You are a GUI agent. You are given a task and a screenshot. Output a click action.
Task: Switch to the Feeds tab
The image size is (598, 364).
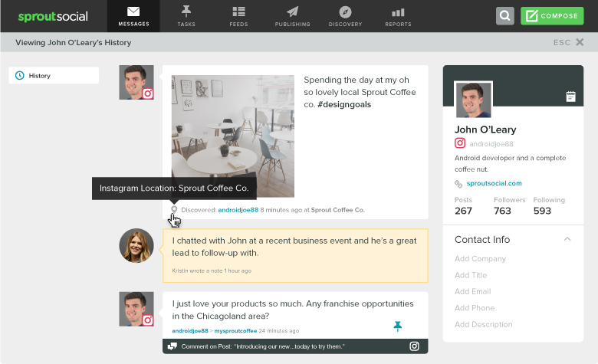[238, 16]
